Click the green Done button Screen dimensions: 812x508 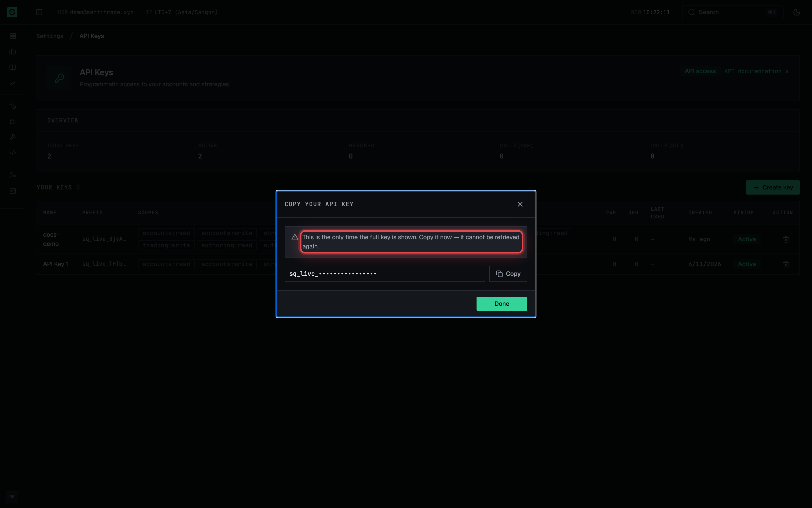pos(502,304)
